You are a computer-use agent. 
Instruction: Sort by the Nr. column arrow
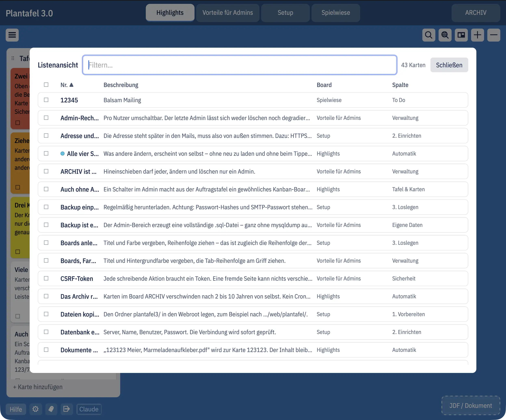[x=71, y=85]
